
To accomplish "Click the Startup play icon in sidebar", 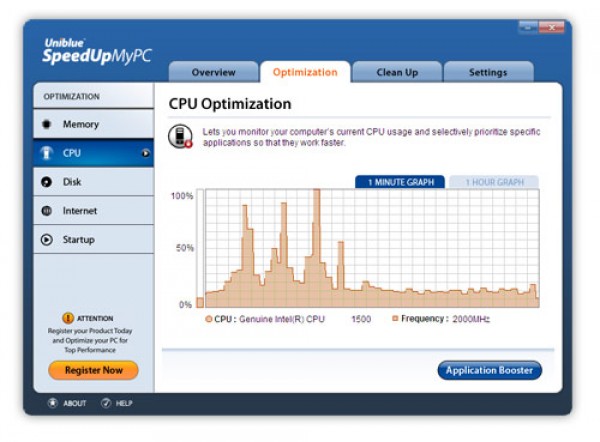I will (x=47, y=240).
